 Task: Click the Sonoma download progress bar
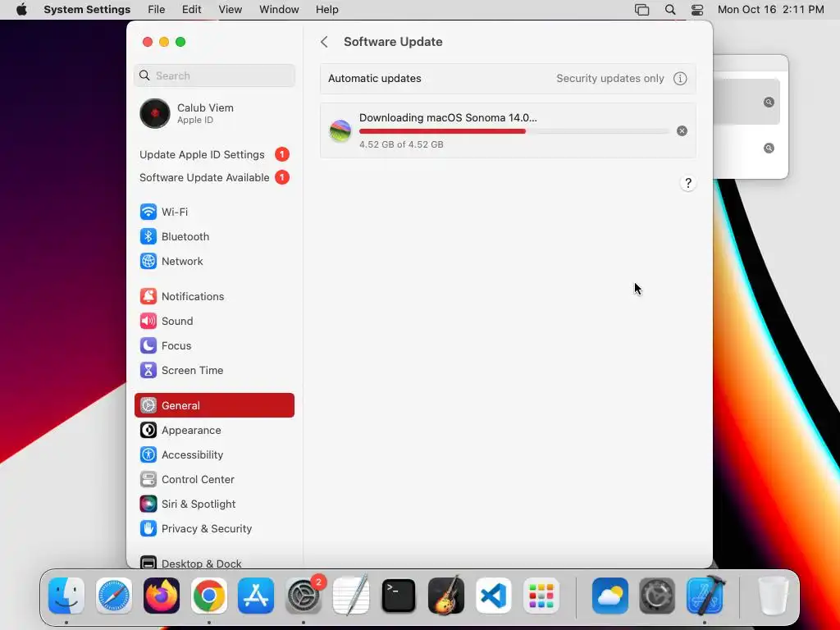tap(514, 131)
